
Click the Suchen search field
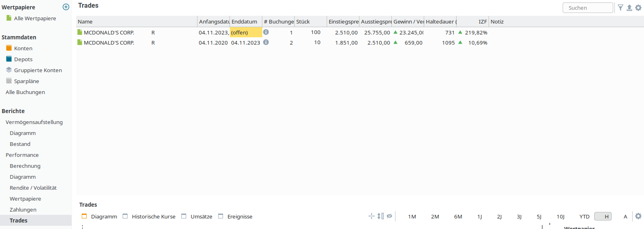pos(587,8)
